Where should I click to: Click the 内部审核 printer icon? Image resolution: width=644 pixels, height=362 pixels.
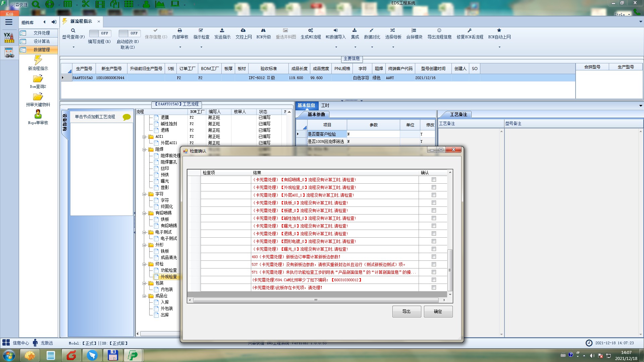(180, 31)
